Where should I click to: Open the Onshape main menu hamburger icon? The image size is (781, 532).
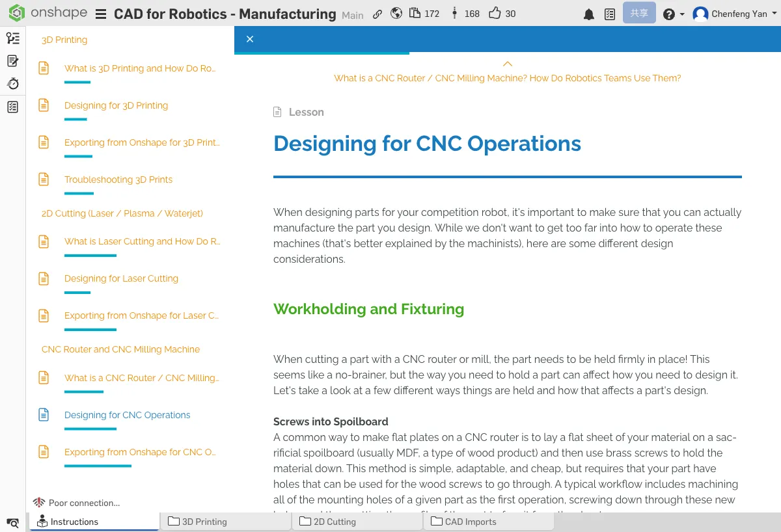(x=101, y=14)
